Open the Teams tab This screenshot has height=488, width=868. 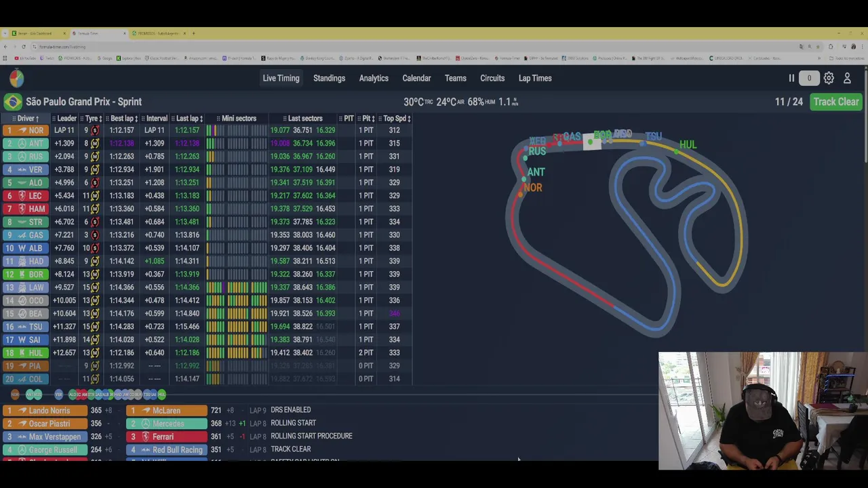coord(455,78)
